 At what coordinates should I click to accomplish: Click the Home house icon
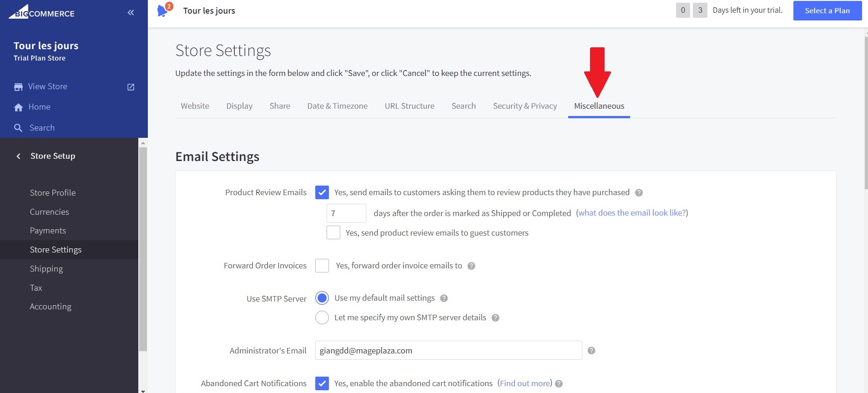(18, 107)
